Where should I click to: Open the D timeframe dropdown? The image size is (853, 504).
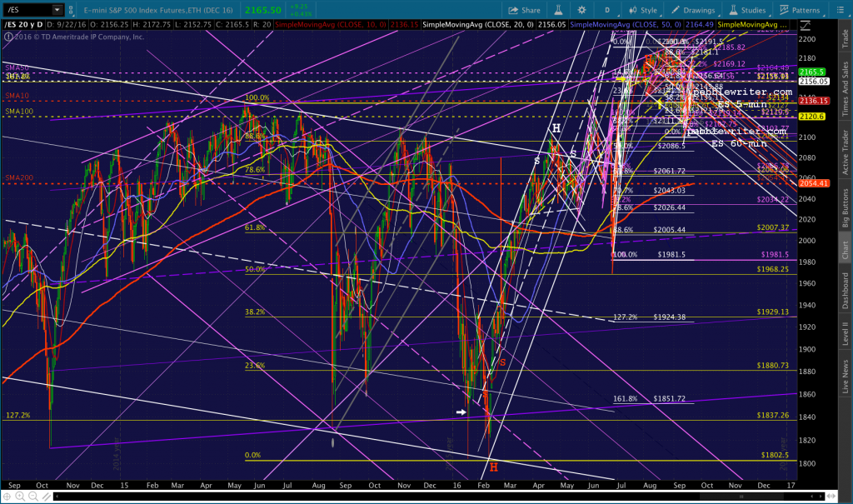tap(607, 10)
